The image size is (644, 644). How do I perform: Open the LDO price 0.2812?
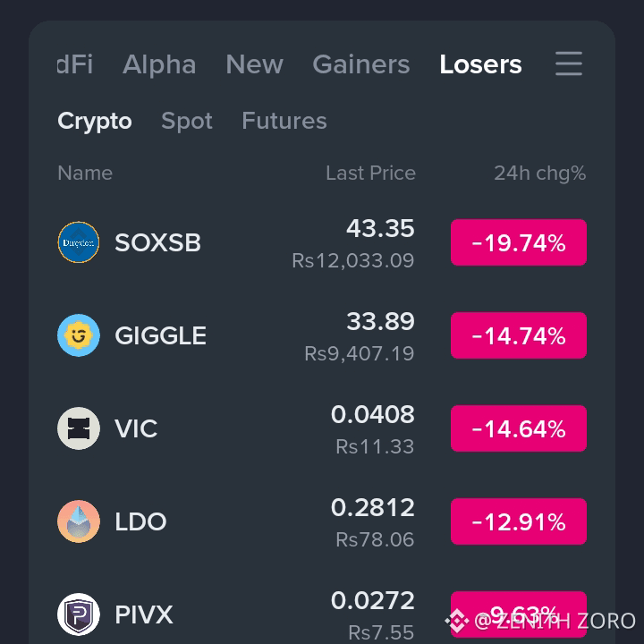pos(372,508)
